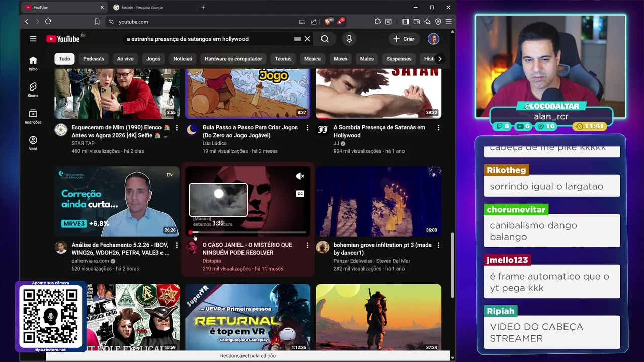Open Análise de Fechamento 5.2.26 title
The height and width of the screenshot is (362, 644).
click(120, 249)
